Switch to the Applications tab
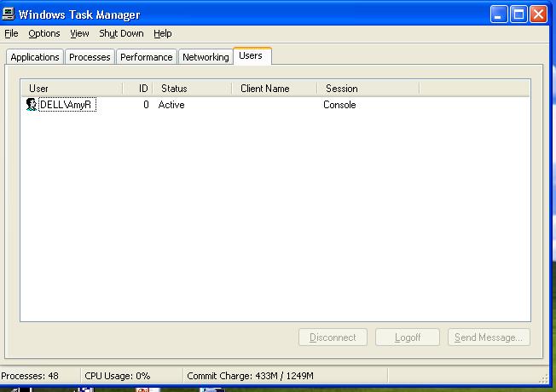The width and height of the screenshot is (556, 392). [x=35, y=57]
